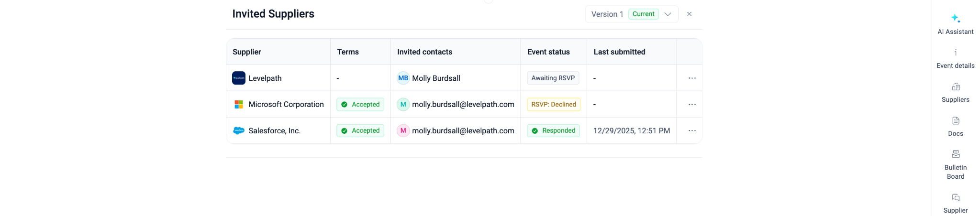Click the Last submitted column header
980x216 pixels.
click(x=619, y=52)
